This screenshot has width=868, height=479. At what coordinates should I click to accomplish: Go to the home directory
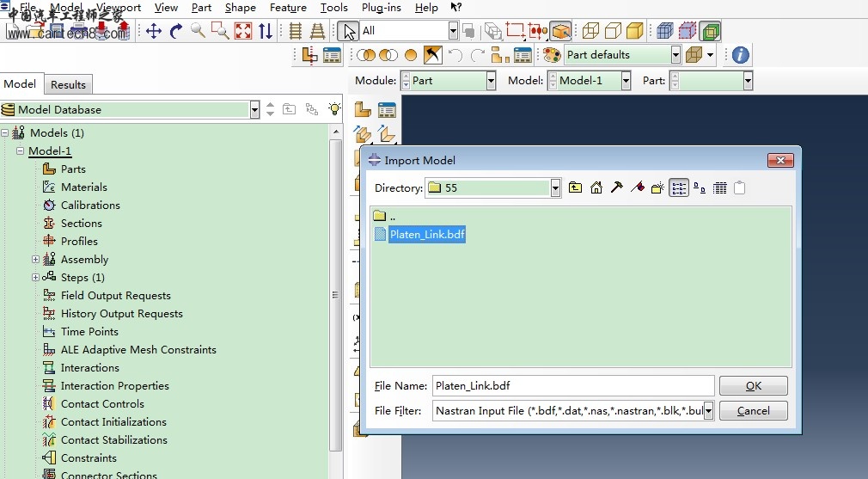point(596,187)
